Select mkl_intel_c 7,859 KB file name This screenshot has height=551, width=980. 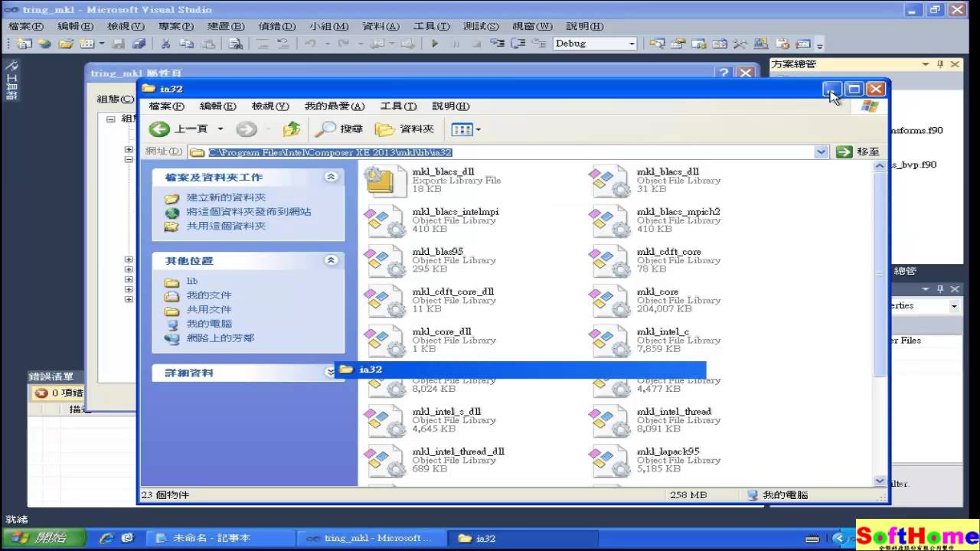tap(663, 331)
